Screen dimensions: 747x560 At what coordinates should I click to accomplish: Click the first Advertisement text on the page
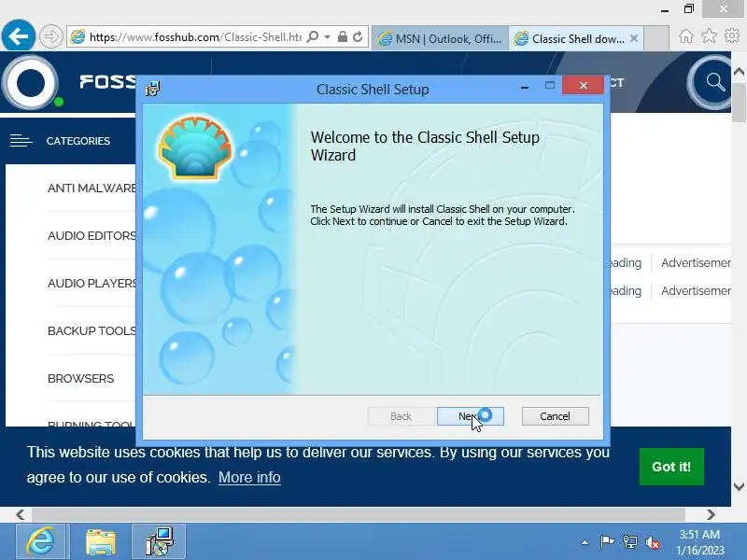(696, 263)
